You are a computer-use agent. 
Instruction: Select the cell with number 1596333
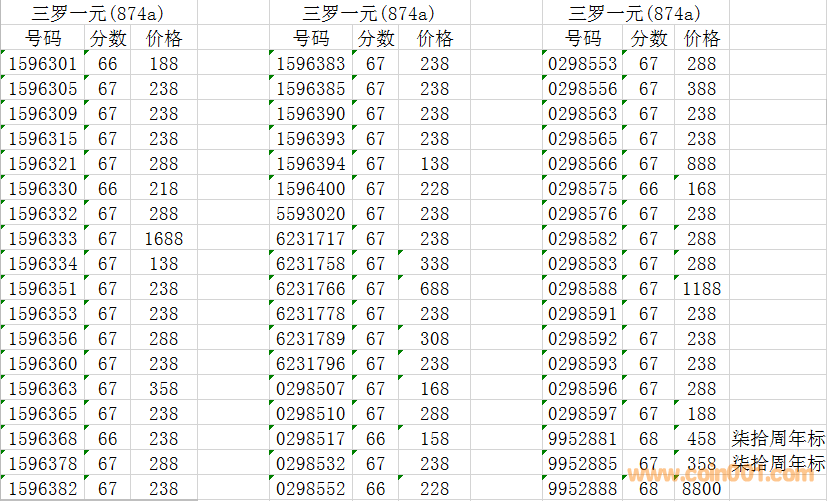pyautogui.click(x=42, y=239)
